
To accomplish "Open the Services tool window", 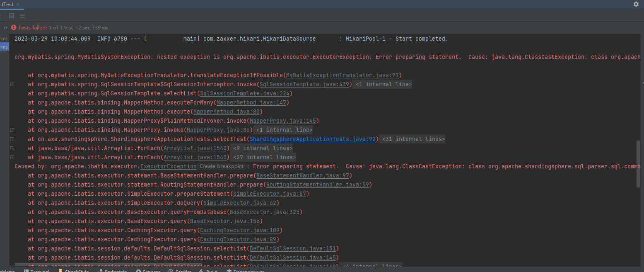I will (148, 270).
